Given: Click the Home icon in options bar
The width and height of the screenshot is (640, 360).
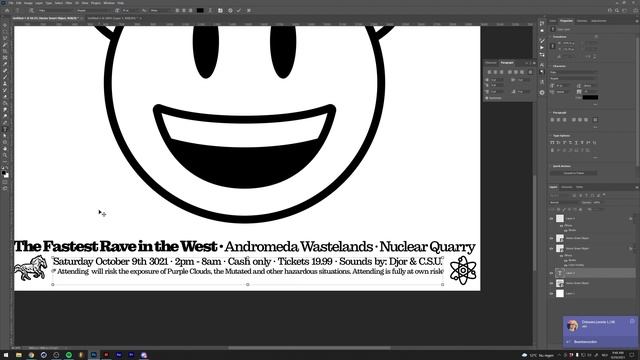Looking at the screenshot, I should (x=7, y=10).
